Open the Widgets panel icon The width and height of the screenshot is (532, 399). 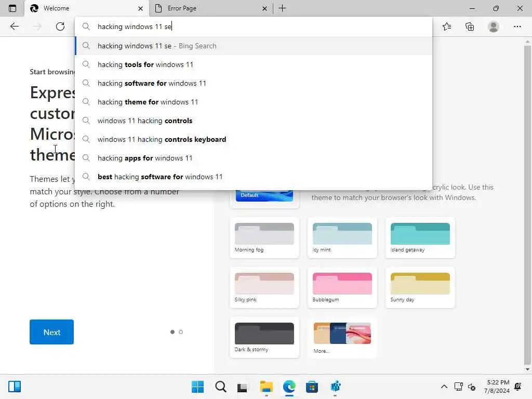[x=15, y=387]
